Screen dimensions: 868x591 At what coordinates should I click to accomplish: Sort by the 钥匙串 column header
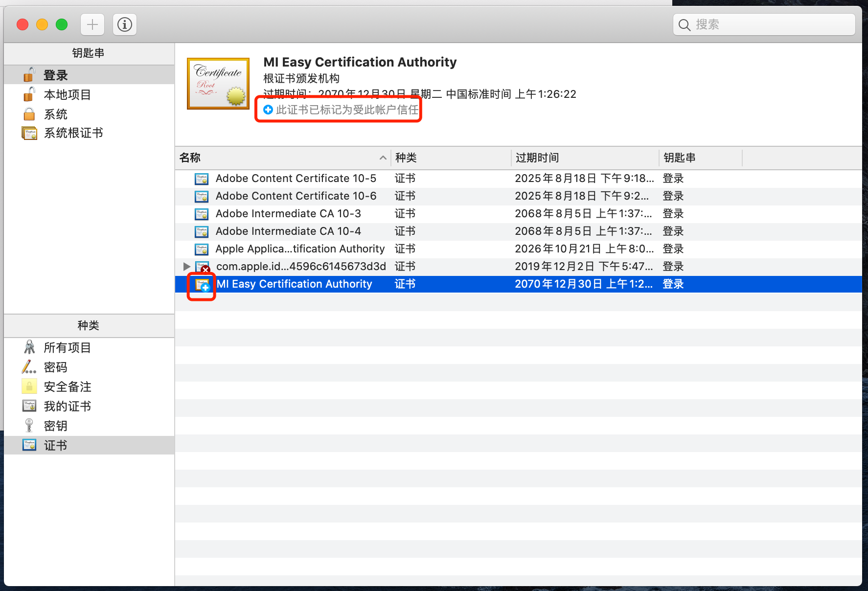(x=701, y=158)
